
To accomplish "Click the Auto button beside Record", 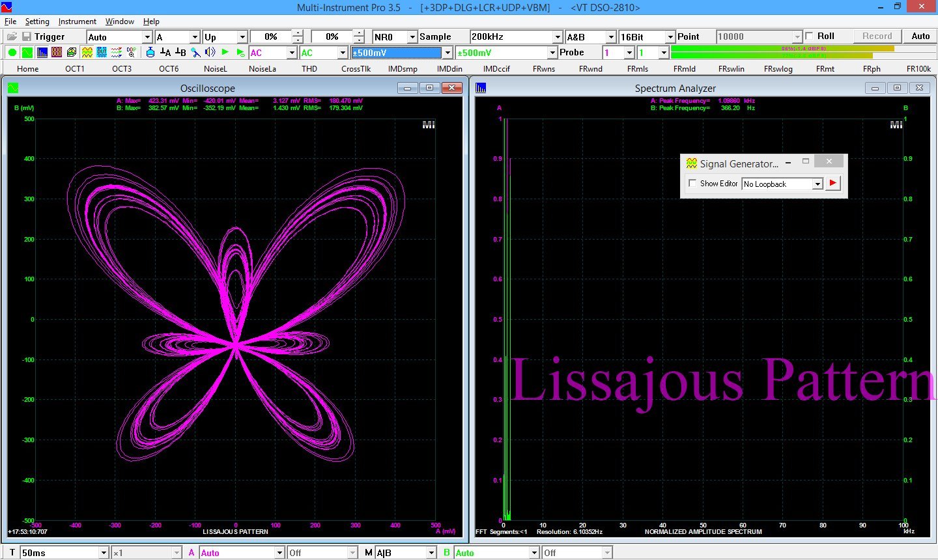I will tap(920, 36).
